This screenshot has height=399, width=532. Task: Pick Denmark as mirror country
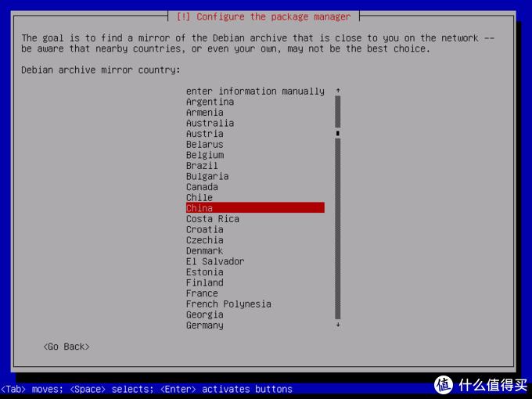point(205,250)
